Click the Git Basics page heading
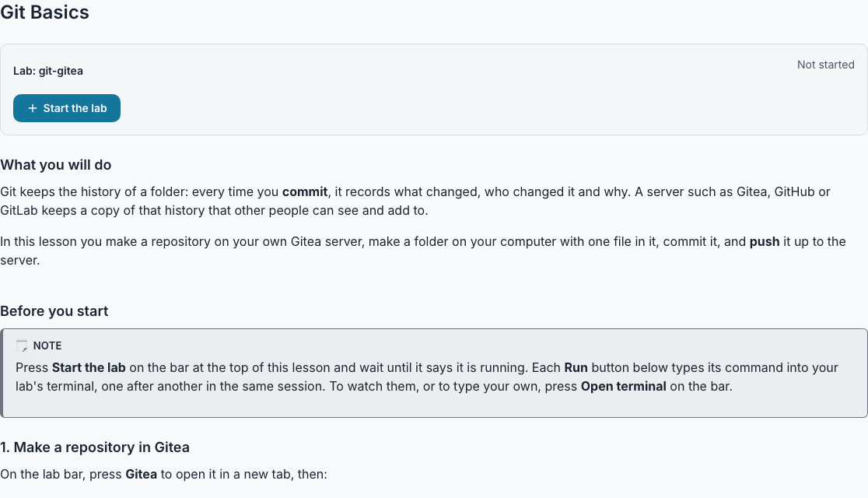 [44, 12]
